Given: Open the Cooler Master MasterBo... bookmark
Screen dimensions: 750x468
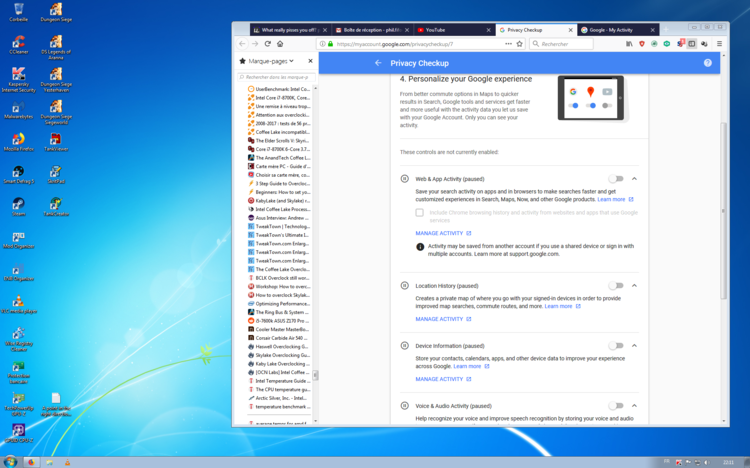Looking at the screenshot, I should [279, 329].
